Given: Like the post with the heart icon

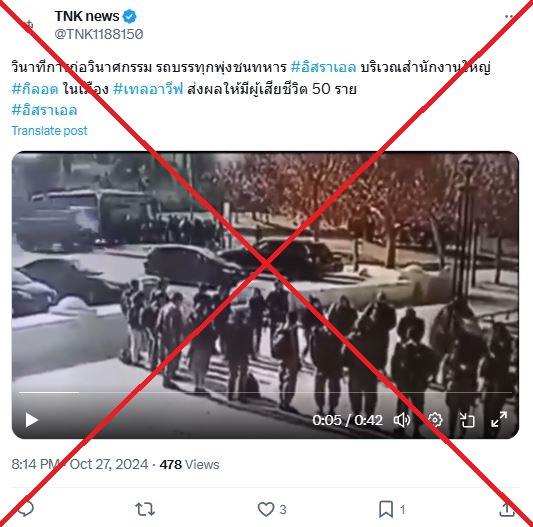Looking at the screenshot, I should [266, 509].
